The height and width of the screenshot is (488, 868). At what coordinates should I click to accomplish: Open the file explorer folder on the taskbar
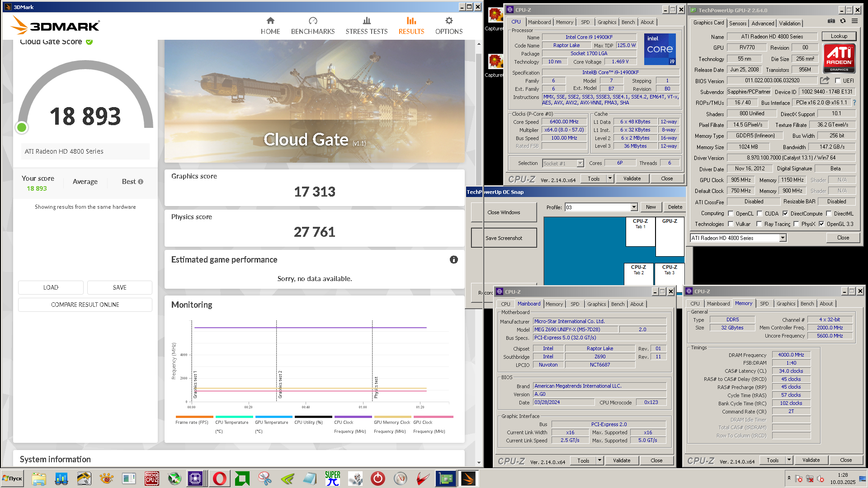point(39,479)
